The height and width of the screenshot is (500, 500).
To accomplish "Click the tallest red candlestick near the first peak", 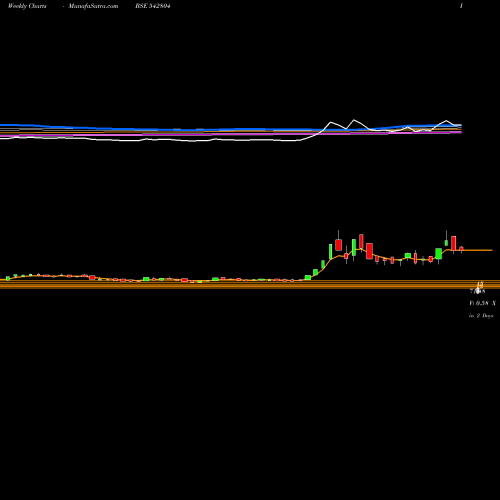I will point(339,245).
